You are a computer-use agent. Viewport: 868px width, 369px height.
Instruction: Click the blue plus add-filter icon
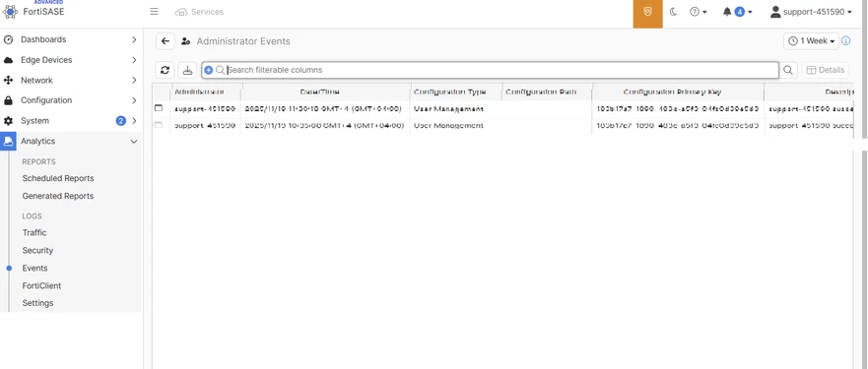[x=208, y=70]
